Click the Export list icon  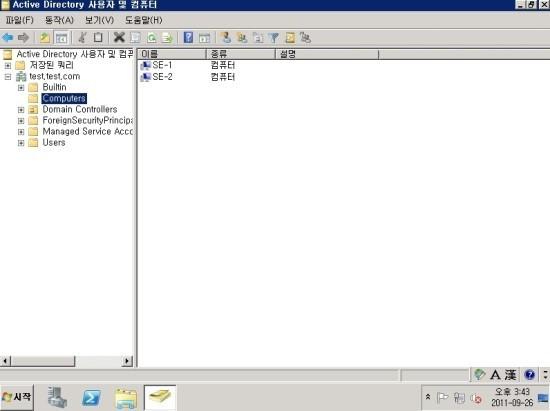[x=168, y=38]
